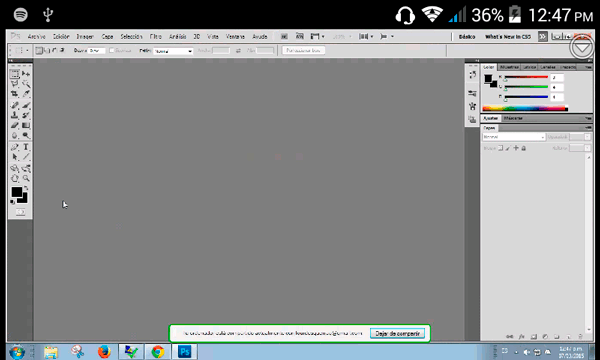
Task: Toggle lock position icon in Capas
Action: pyautogui.click(x=516, y=148)
